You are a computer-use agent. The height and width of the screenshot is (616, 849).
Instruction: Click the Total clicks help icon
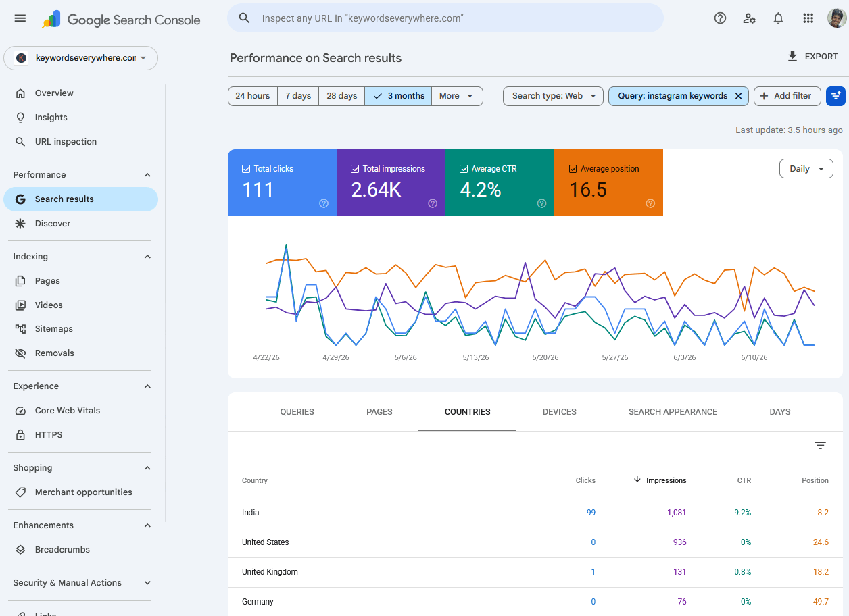pos(324,203)
